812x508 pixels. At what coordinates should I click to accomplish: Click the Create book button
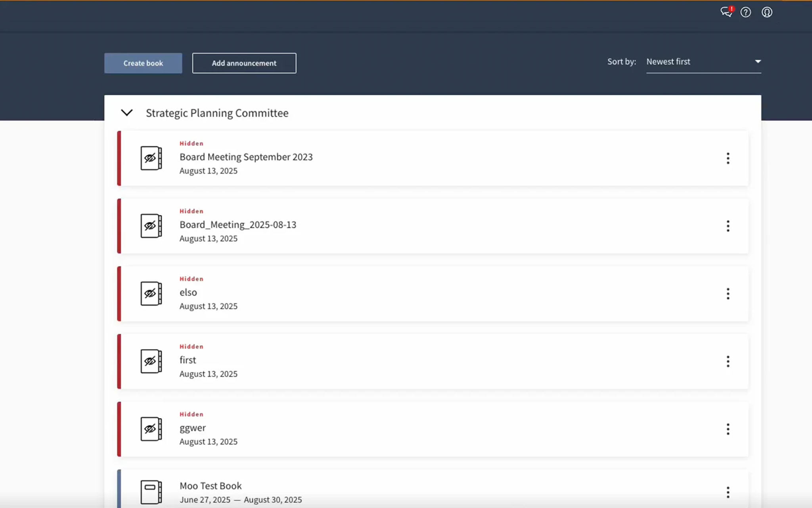(143, 63)
